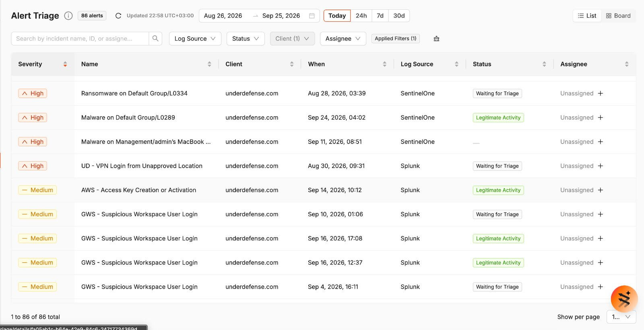Image resolution: width=644 pixels, height=330 pixels.
Task: Click the Applied Filters (1) button
Action: (396, 39)
